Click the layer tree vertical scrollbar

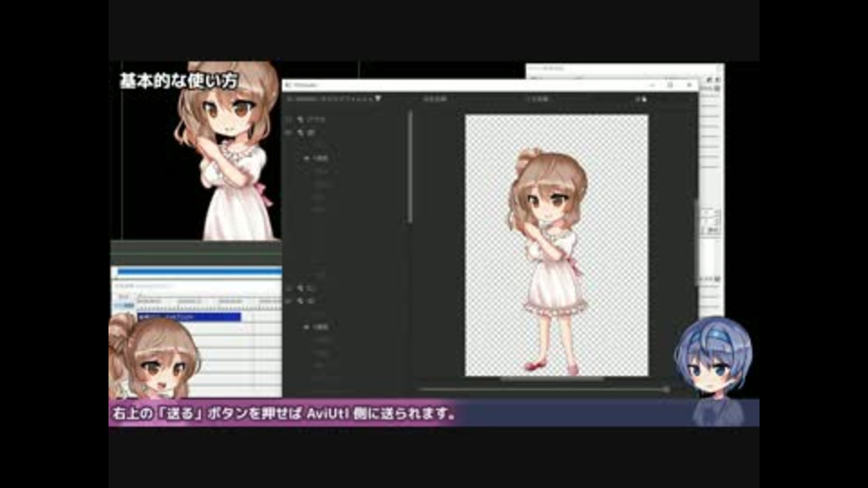tap(410, 167)
